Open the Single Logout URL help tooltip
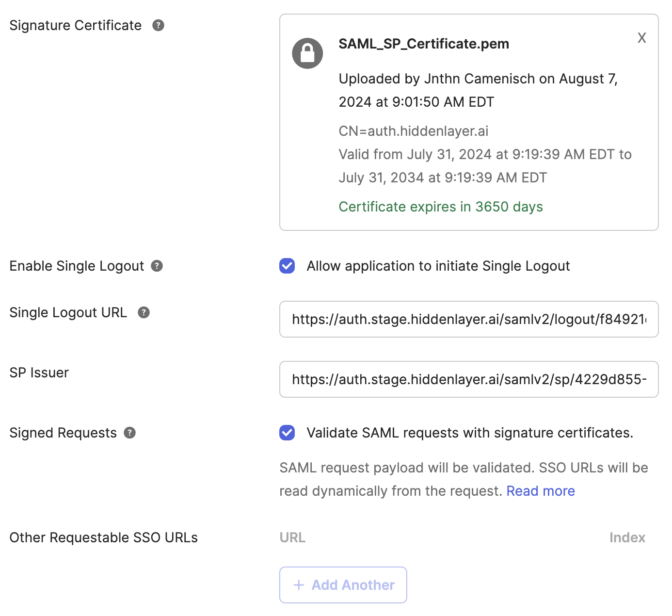Image resolution: width=672 pixels, height=616 pixels. point(144,313)
